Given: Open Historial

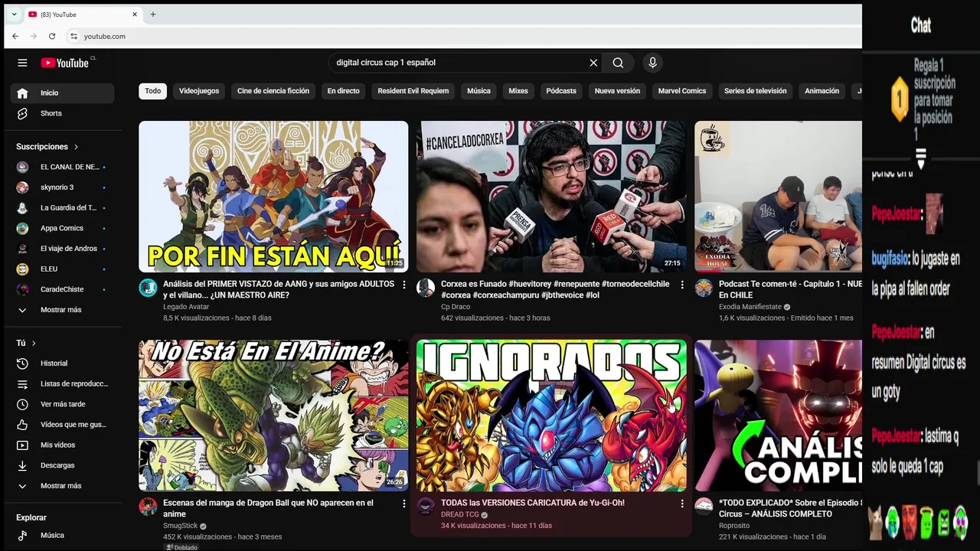Looking at the screenshot, I should coord(62,364).
